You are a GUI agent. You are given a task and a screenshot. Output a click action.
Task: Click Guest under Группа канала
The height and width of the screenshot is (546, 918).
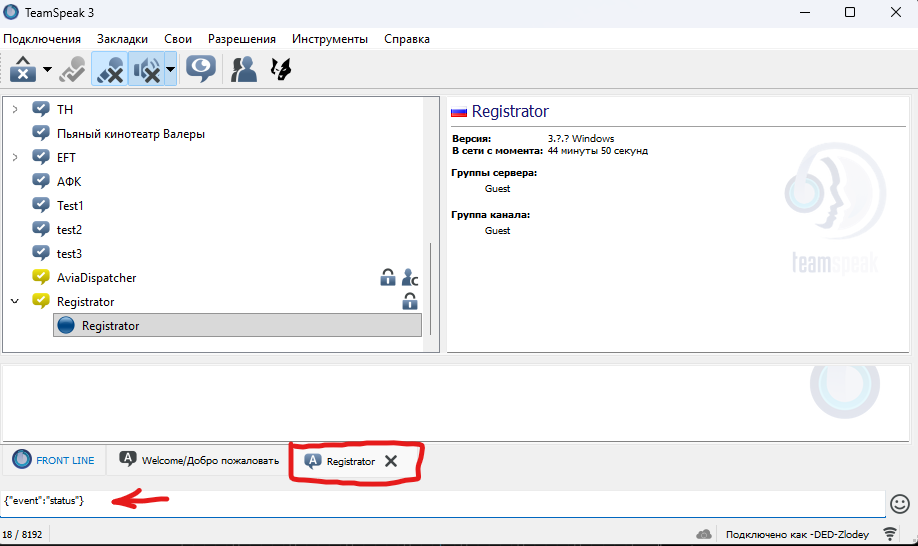(497, 231)
